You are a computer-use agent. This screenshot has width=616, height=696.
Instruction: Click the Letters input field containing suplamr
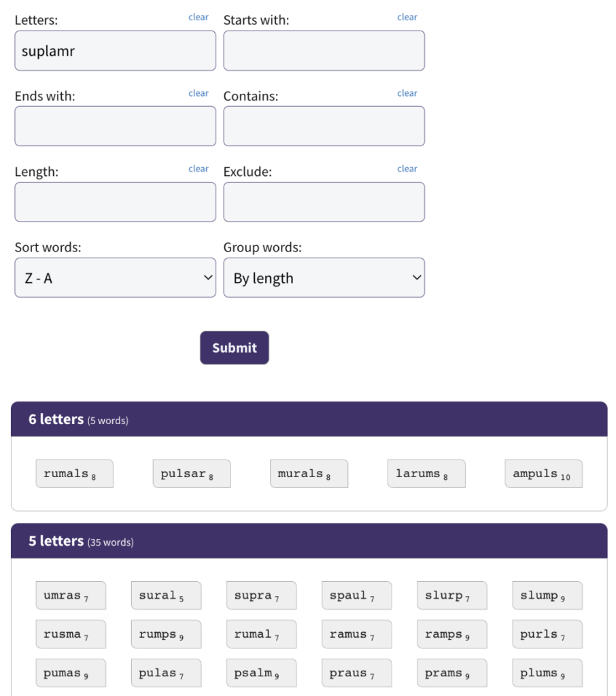[x=115, y=51]
